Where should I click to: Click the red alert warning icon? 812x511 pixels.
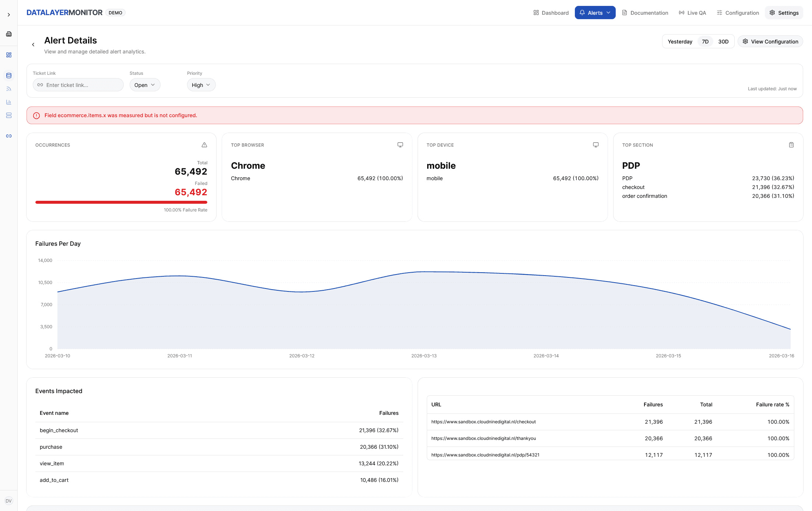click(x=36, y=116)
